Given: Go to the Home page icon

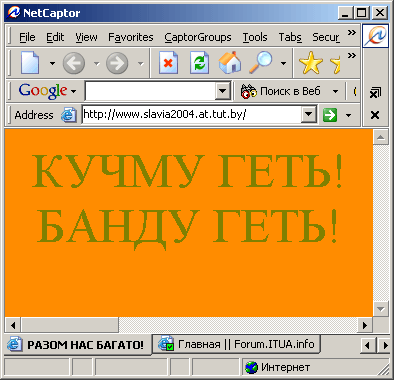Looking at the screenshot, I should pyautogui.click(x=230, y=62).
